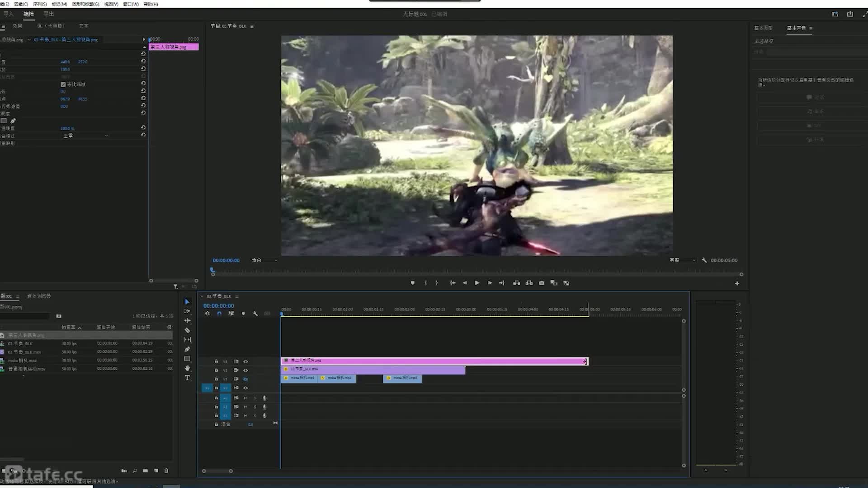
Task: Switch to the Media Browser tab
Action: pyautogui.click(x=39, y=296)
